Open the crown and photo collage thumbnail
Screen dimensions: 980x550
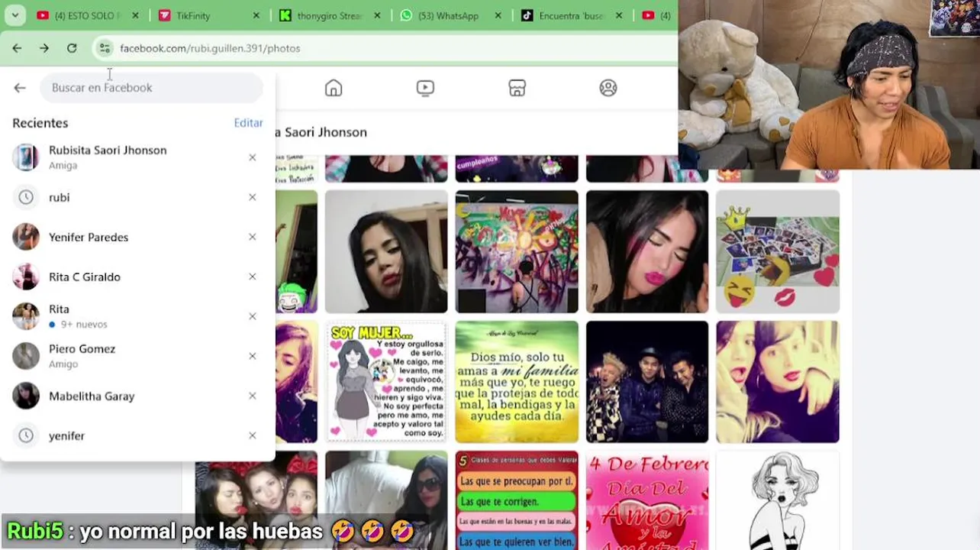coord(778,252)
